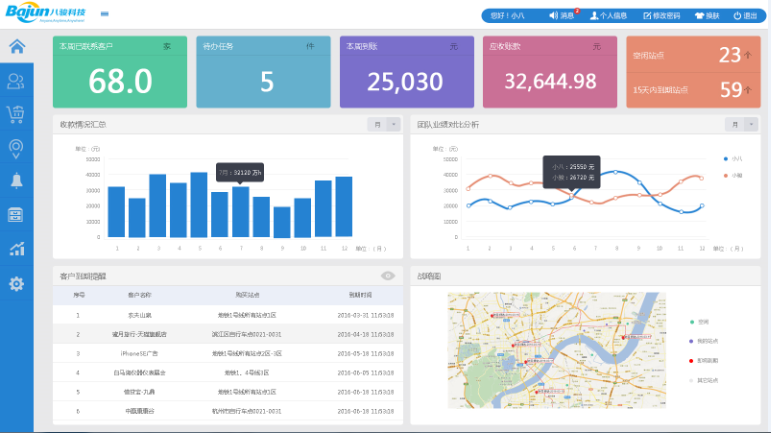The image size is (771, 433).
Task: Open notifications via the sidebar bell icon
Action: 16,181
